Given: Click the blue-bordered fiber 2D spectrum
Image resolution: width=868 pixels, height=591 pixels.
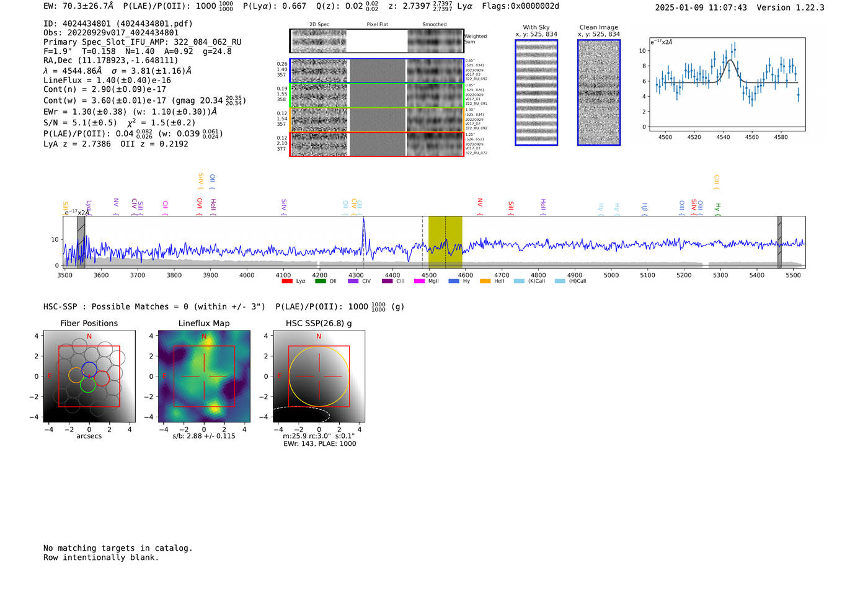Looking at the screenshot, I should pyautogui.click(x=319, y=71).
